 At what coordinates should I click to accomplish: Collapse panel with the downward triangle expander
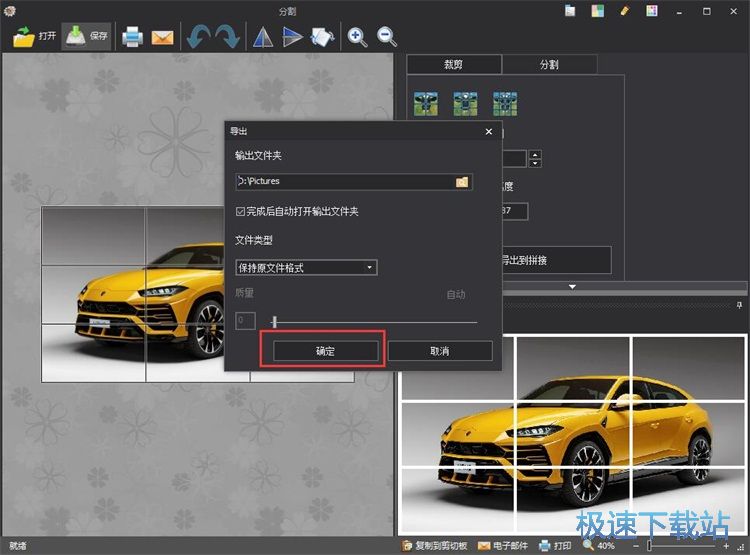572,287
